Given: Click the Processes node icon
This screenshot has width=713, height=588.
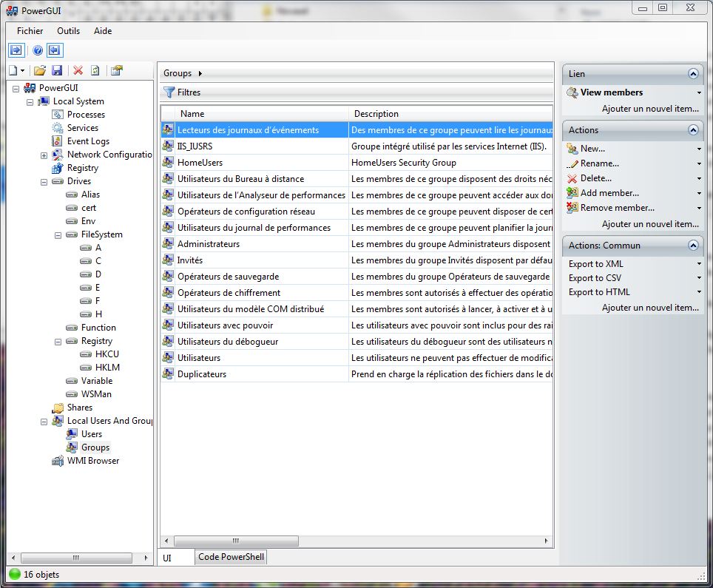Looking at the screenshot, I should [58, 115].
